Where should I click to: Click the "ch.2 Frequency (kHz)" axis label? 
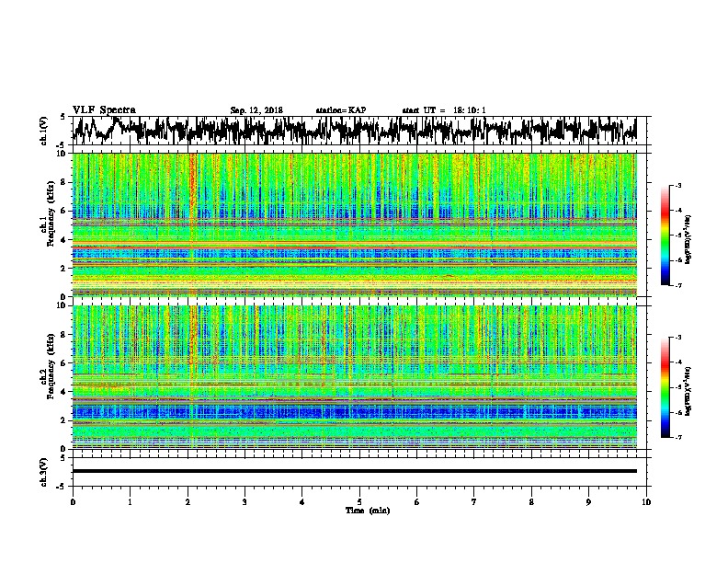coord(47,367)
